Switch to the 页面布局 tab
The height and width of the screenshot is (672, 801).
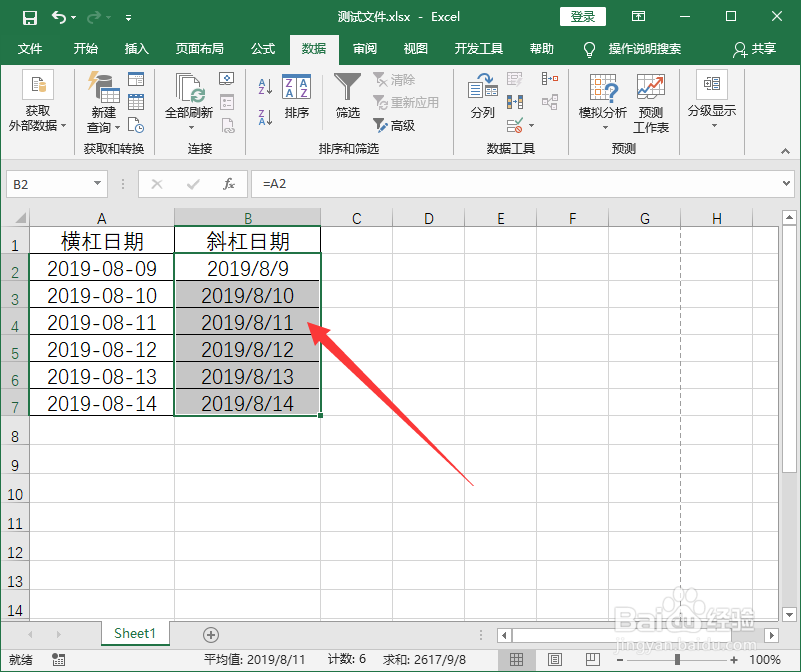click(x=200, y=49)
